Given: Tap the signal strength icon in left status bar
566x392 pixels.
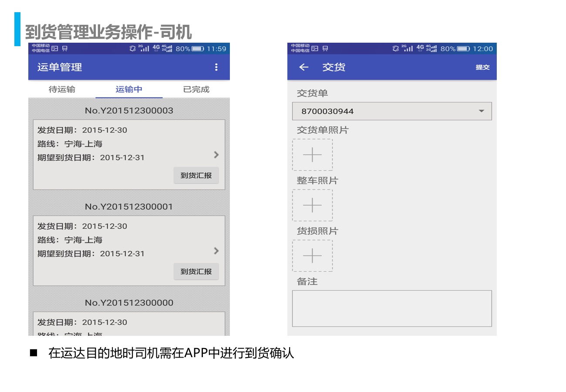Looking at the screenshot, I should [144, 49].
